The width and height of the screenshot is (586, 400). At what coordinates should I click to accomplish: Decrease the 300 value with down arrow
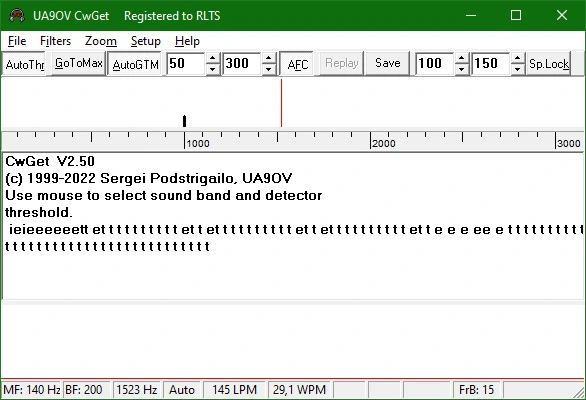pyautogui.click(x=269, y=69)
